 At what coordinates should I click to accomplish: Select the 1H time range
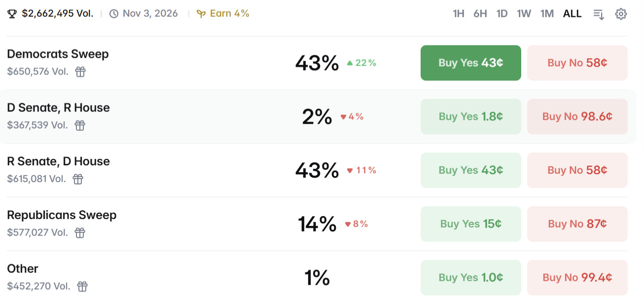(x=459, y=14)
